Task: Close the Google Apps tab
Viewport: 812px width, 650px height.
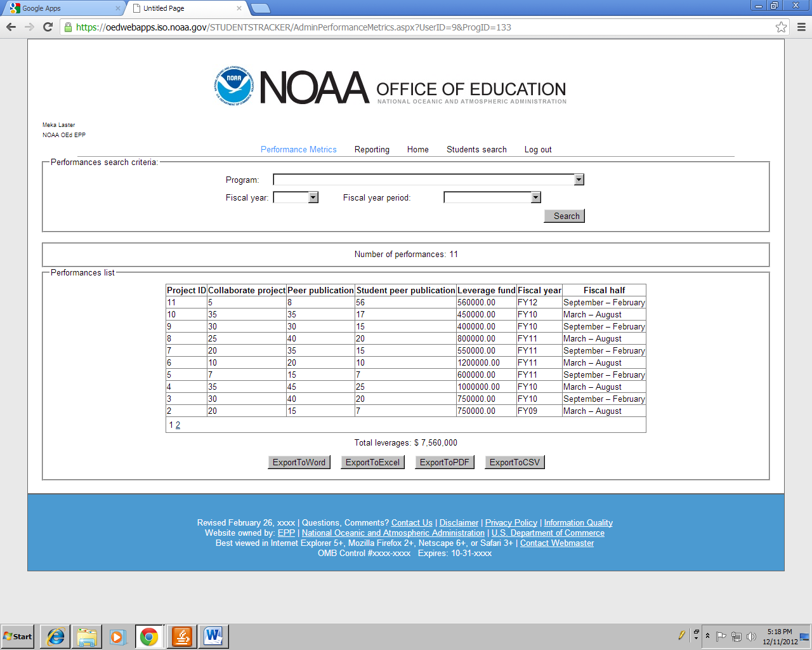Action: pos(117,8)
